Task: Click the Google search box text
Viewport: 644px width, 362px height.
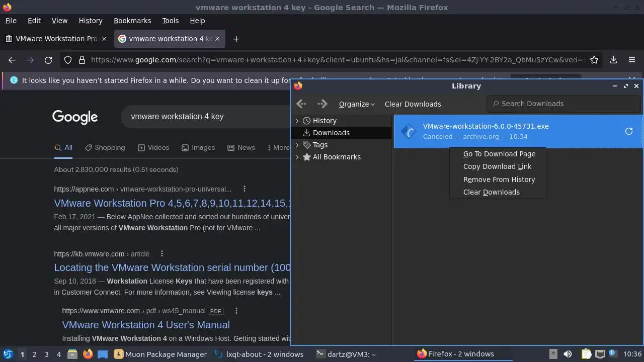Action: pos(177,116)
